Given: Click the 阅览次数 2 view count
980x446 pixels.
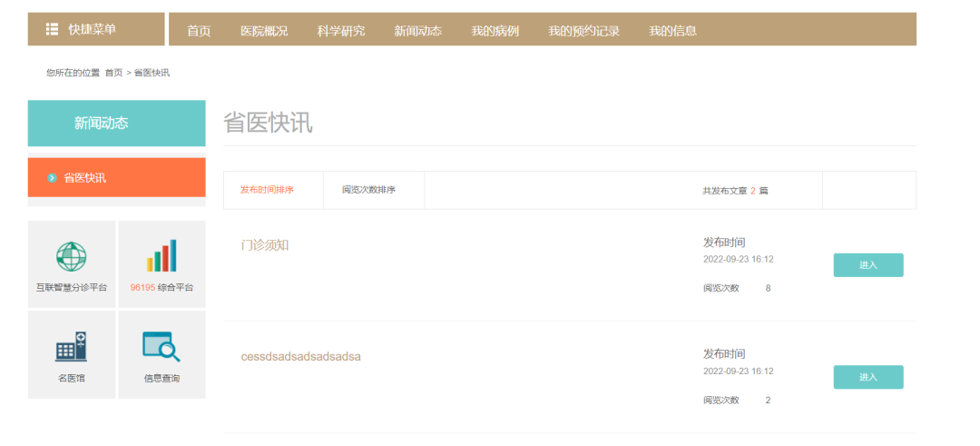Looking at the screenshot, I should [x=736, y=401].
